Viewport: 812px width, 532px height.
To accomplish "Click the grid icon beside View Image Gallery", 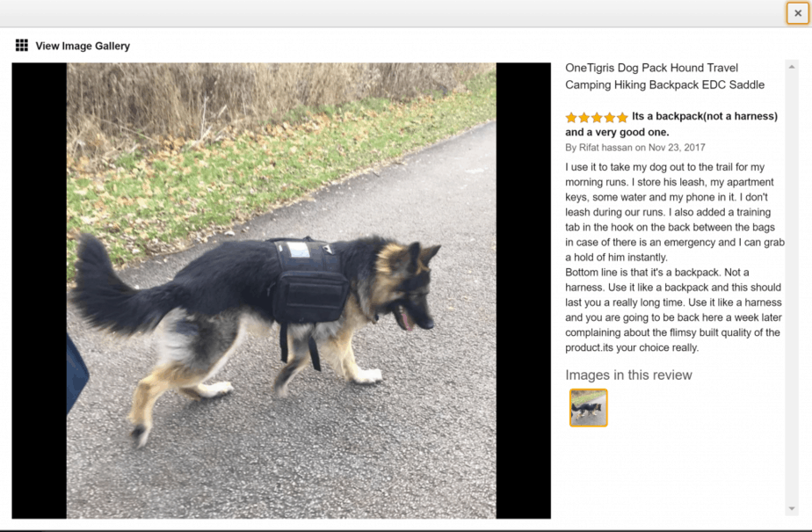I will (22, 46).
